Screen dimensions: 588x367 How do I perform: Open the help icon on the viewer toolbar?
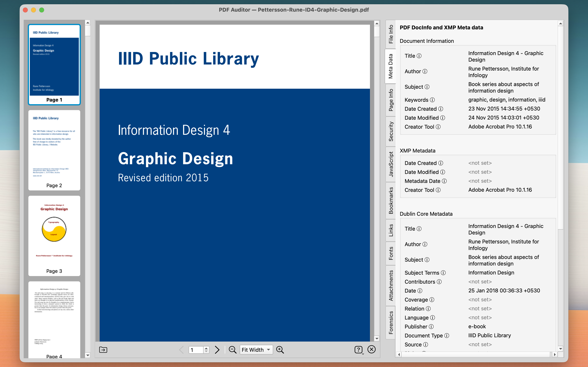click(359, 349)
